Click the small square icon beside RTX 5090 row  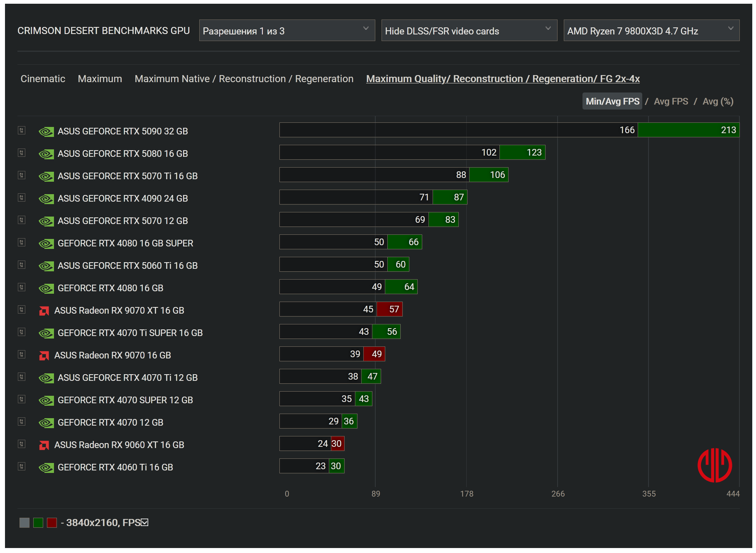[x=22, y=131]
